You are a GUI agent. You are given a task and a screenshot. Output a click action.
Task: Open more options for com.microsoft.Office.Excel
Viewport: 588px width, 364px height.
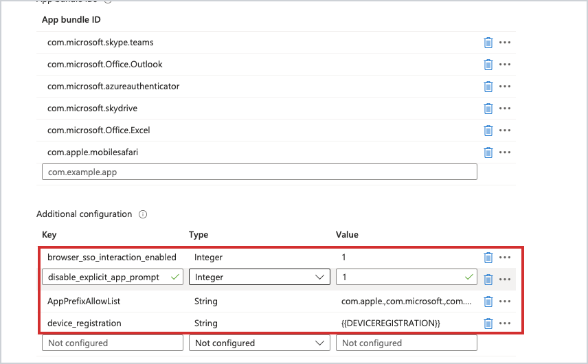[x=505, y=130]
